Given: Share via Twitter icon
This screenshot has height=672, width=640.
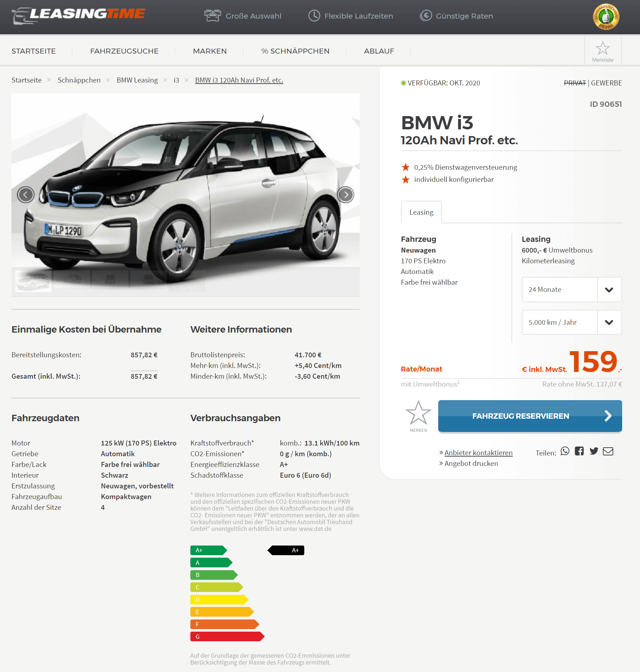Looking at the screenshot, I should click(x=594, y=451).
